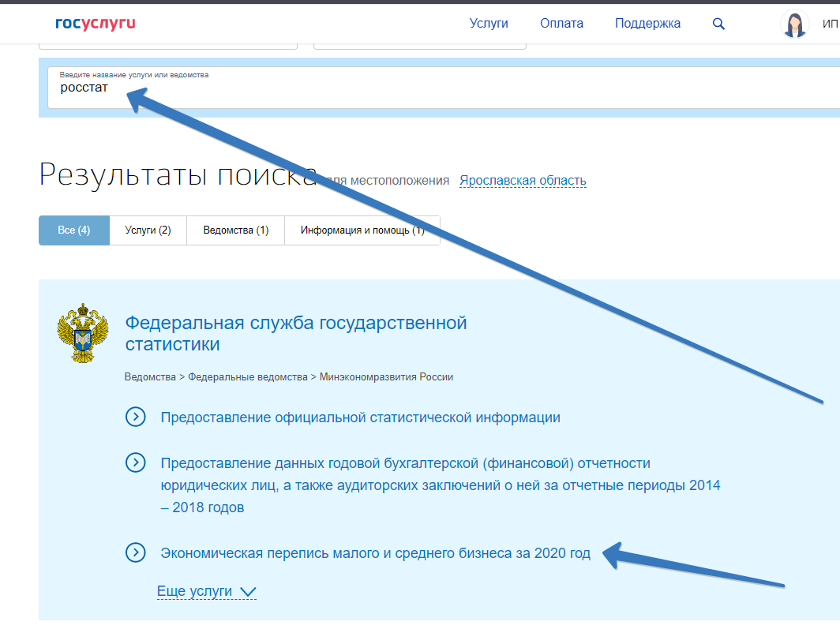Image resolution: width=840 pixels, height=629 pixels.
Task: Open the Оплата header menu
Action: click(x=561, y=24)
